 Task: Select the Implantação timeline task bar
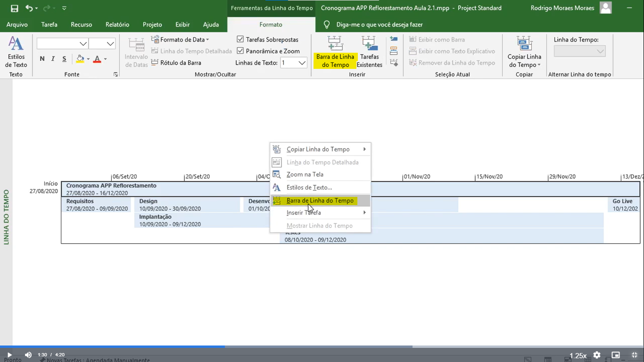[x=369, y=220]
